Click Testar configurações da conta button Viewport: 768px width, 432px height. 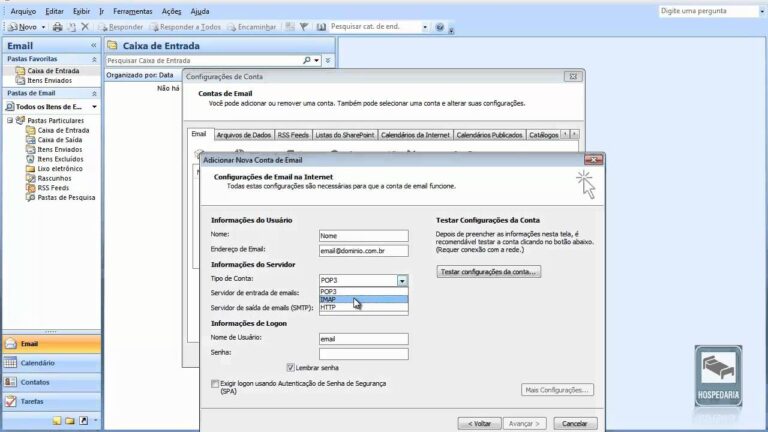coord(488,271)
